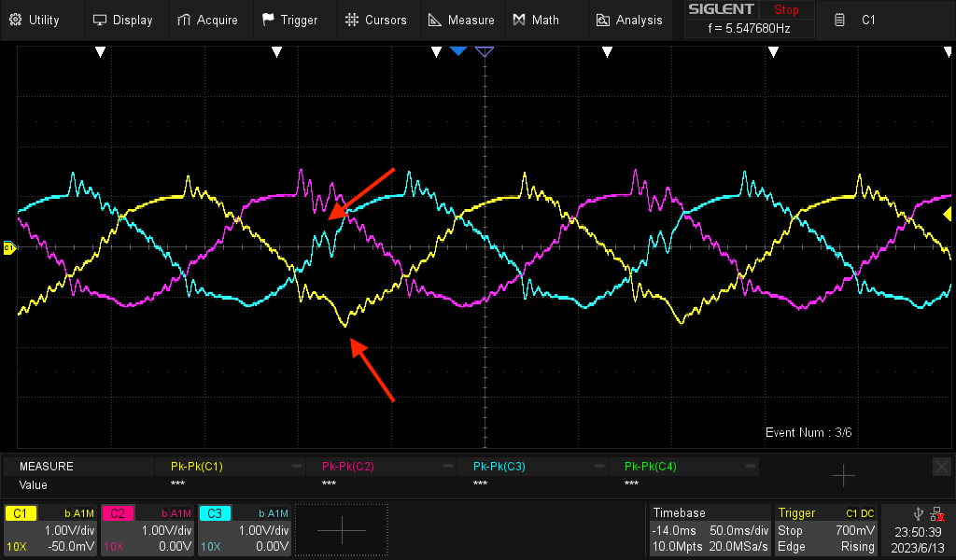
Task: Open the Trigger settings box heading
Action: click(x=796, y=513)
